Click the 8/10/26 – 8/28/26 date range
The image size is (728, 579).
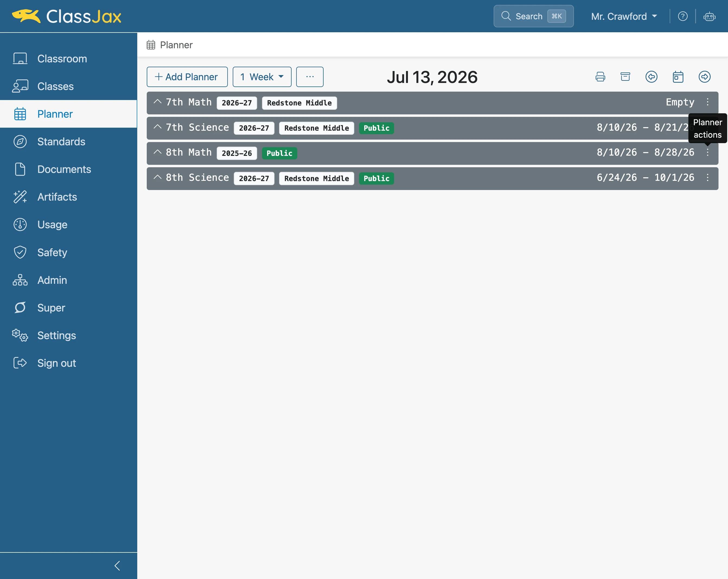click(x=645, y=152)
